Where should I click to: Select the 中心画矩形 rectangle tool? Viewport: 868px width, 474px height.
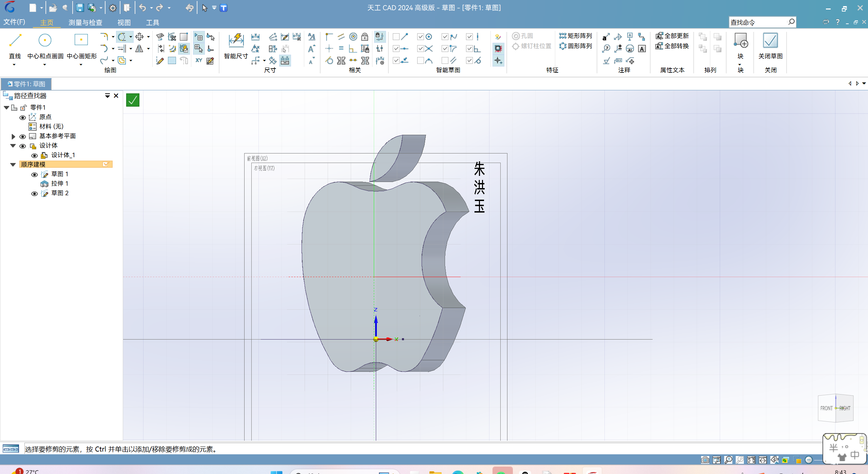tap(81, 47)
